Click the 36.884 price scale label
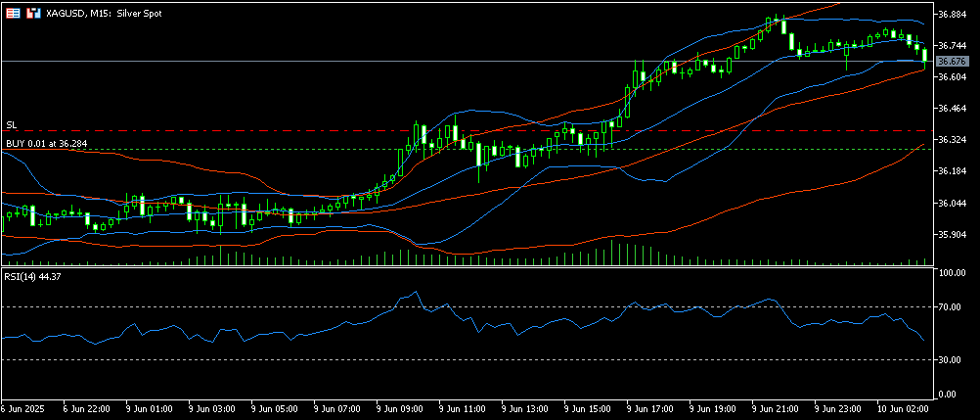The height and width of the screenshot is (420, 980). [953, 14]
